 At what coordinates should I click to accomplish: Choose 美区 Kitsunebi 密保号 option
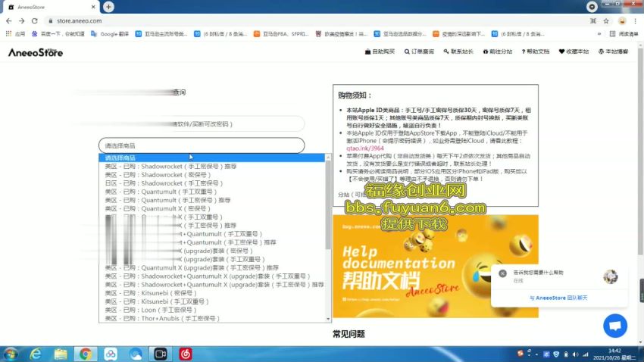point(212,293)
